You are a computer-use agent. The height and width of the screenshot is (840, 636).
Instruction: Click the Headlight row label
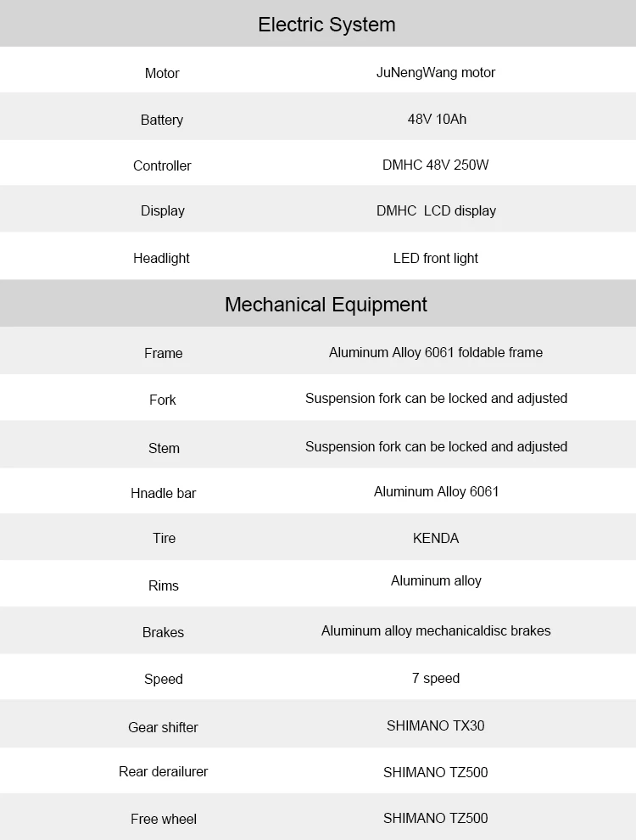[161, 258]
